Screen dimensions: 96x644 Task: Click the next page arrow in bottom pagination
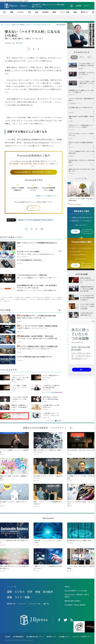click(x=41, y=229)
